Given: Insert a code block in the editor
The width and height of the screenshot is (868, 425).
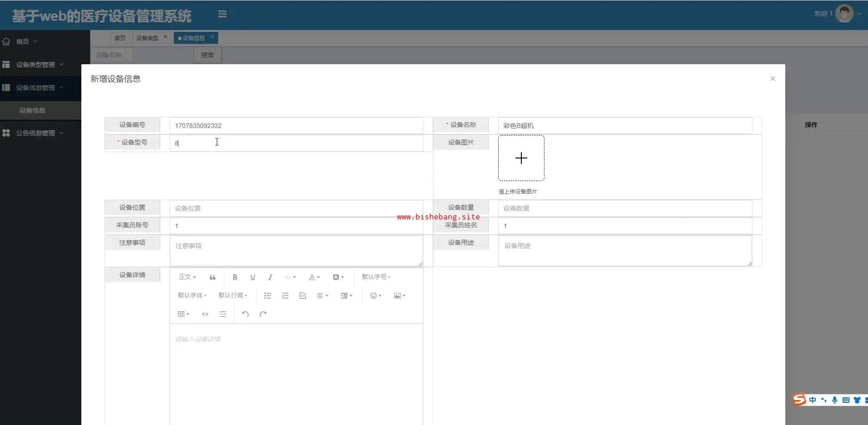Looking at the screenshot, I should (x=205, y=314).
